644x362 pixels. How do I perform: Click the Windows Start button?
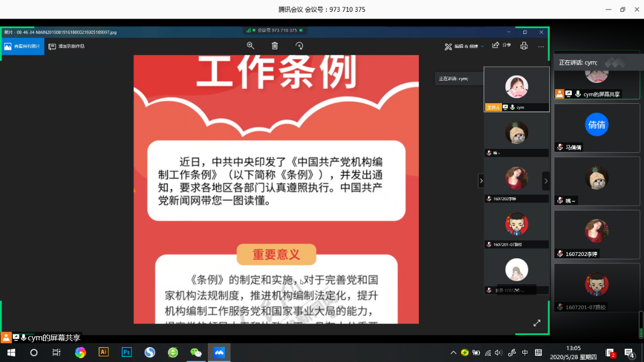tap(11, 352)
